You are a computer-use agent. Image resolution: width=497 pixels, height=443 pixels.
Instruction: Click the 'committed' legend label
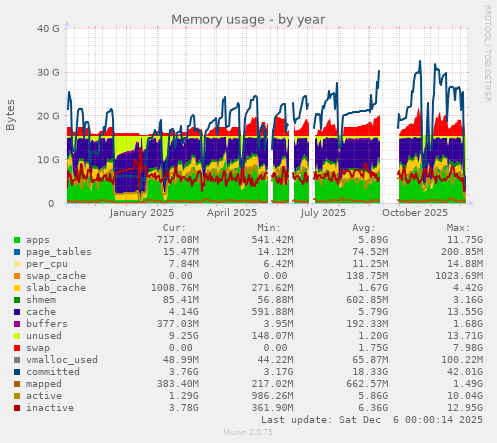click(53, 372)
